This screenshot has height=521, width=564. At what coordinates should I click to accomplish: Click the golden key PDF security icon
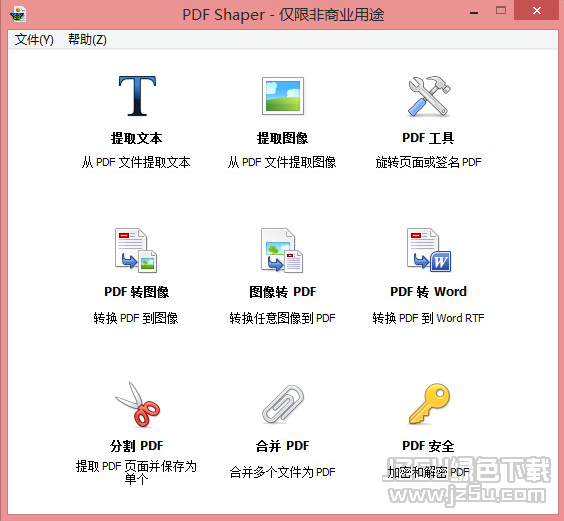429,404
